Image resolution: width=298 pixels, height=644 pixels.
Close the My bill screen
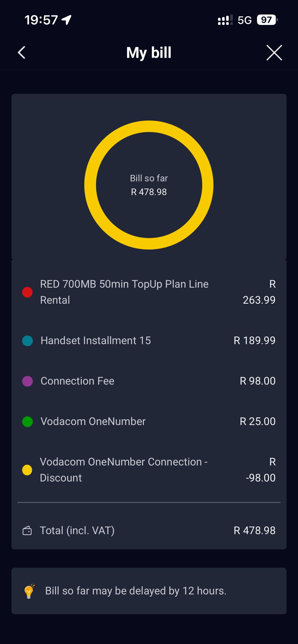[x=274, y=53]
